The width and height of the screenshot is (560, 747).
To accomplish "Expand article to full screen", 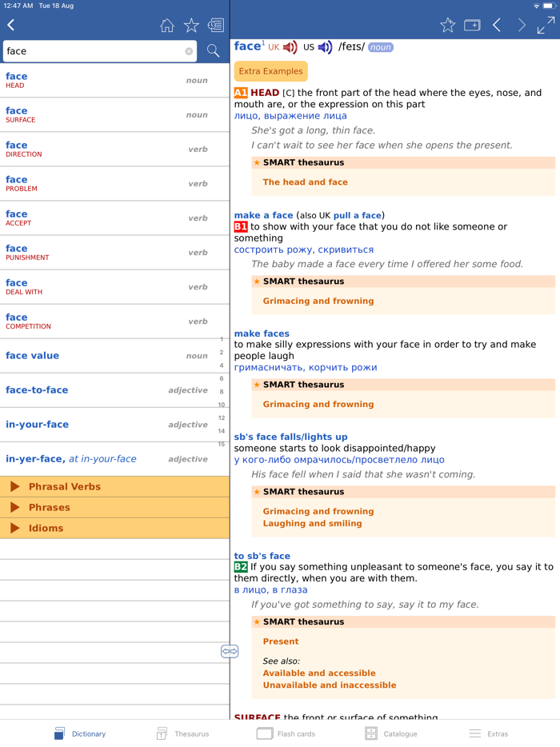I will click(546, 26).
